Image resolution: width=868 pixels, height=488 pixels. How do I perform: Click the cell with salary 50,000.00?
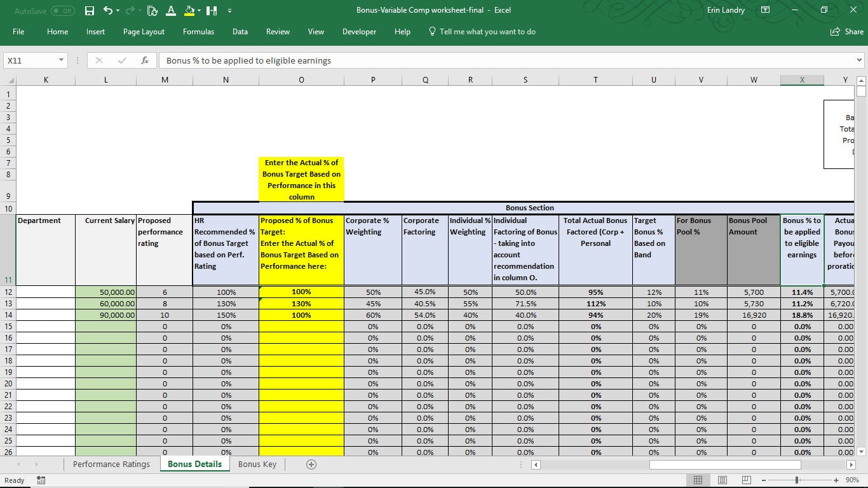point(105,292)
